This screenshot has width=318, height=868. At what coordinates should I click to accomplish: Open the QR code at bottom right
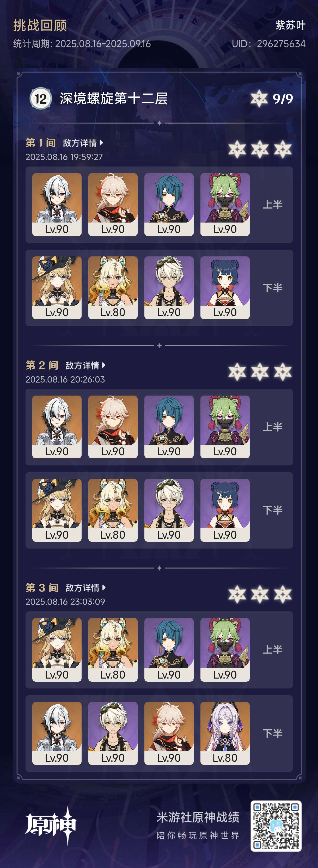click(x=276, y=826)
